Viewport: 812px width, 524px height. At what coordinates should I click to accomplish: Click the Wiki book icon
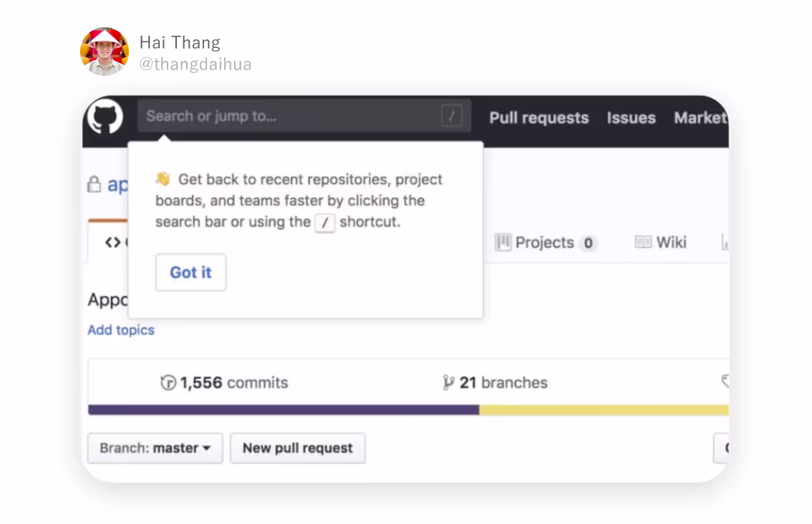[x=643, y=242]
